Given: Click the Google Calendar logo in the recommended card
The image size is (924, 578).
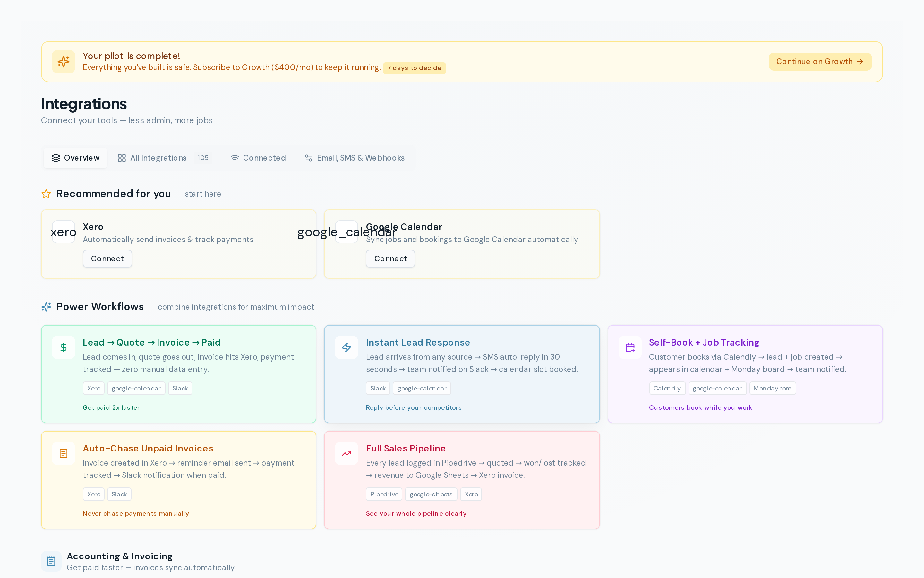Looking at the screenshot, I should coord(347,232).
